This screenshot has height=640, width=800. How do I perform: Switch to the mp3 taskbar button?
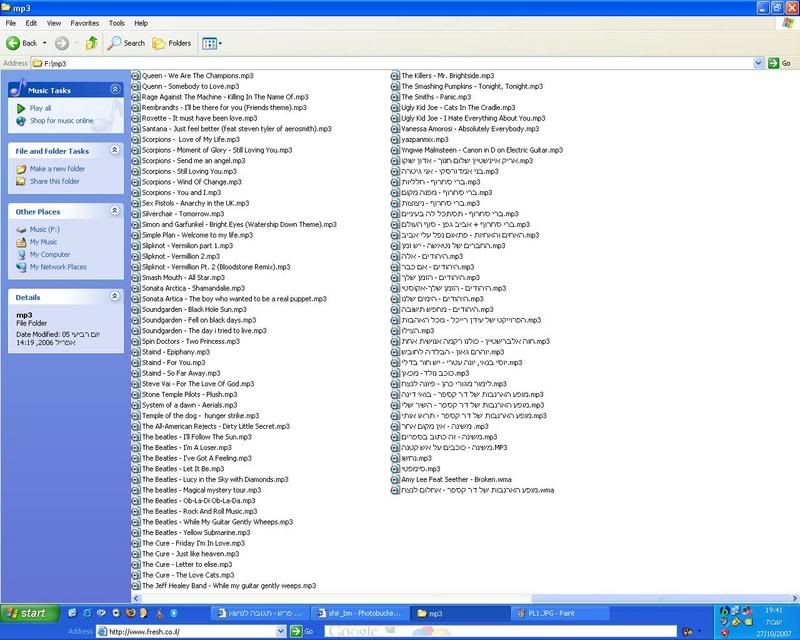(462, 613)
